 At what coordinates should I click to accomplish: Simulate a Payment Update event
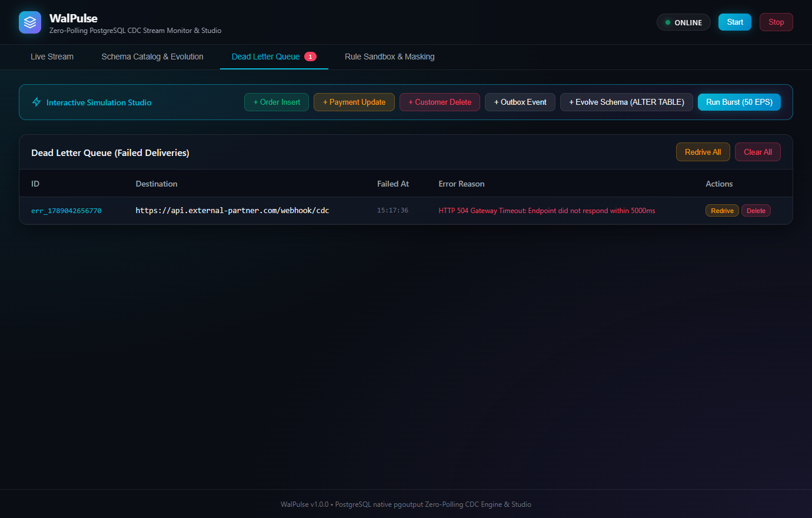pyautogui.click(x=354, y=102)
